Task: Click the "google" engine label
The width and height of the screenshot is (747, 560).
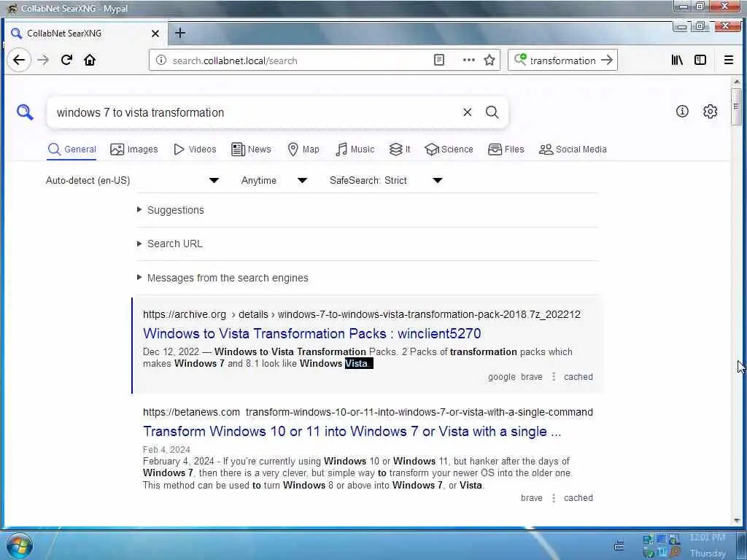Action: tap(502, 377)
